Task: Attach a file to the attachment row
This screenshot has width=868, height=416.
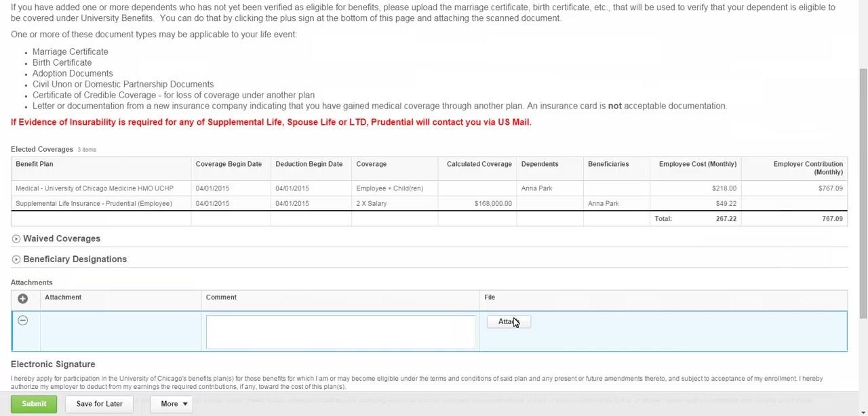Action: [x=509, y=322]
